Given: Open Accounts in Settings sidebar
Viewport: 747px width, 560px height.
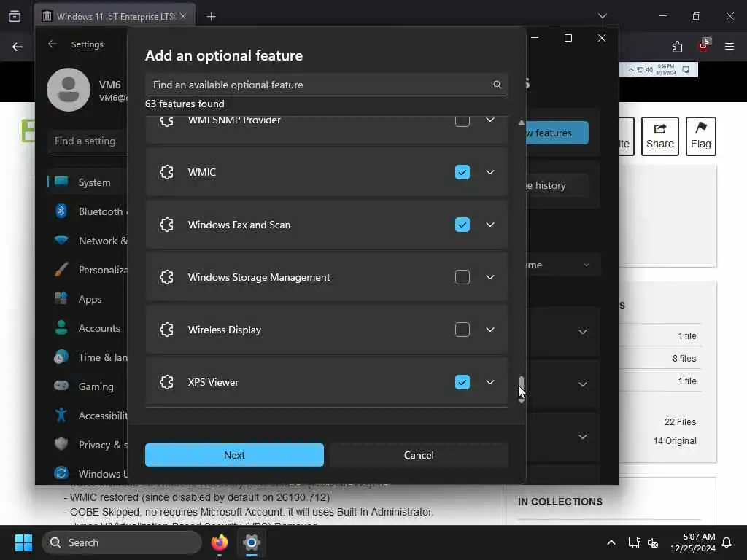Looking at the screenshot, I should coord(88,328).
